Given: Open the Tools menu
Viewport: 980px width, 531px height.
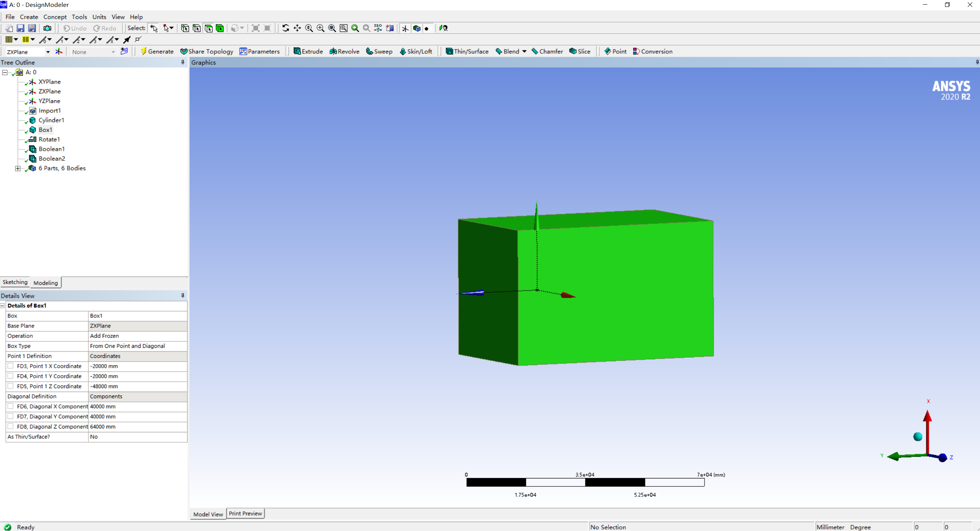Looking at the screenshot, I should pyautogui.click(x=79, y=17).
